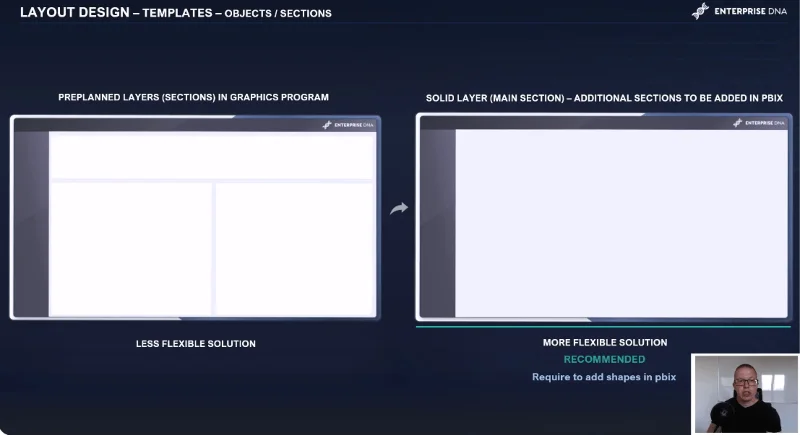
Task: Click the Enterprise DNA logo top right
Action: pos(739,11)
